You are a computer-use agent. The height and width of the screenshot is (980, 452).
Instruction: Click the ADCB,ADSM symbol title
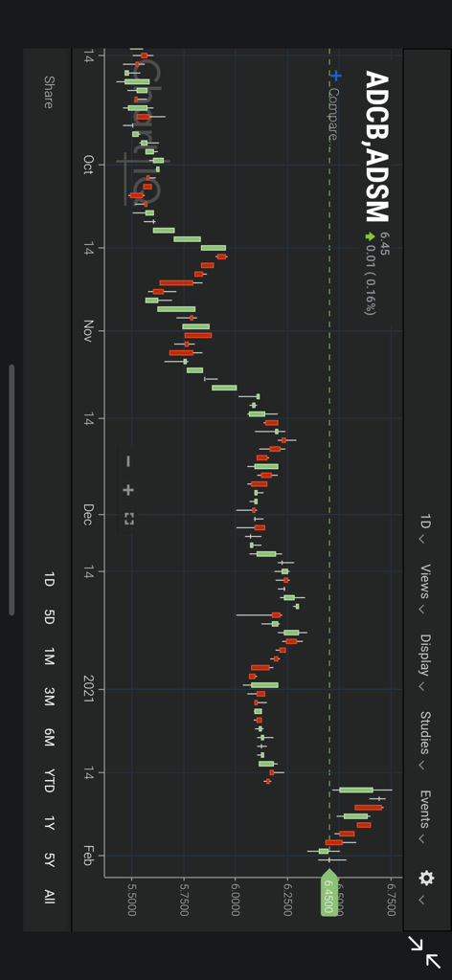tap(376, 146)
